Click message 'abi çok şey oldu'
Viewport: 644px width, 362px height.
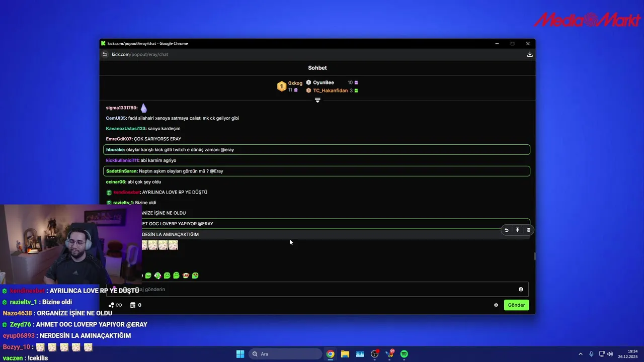144,182
